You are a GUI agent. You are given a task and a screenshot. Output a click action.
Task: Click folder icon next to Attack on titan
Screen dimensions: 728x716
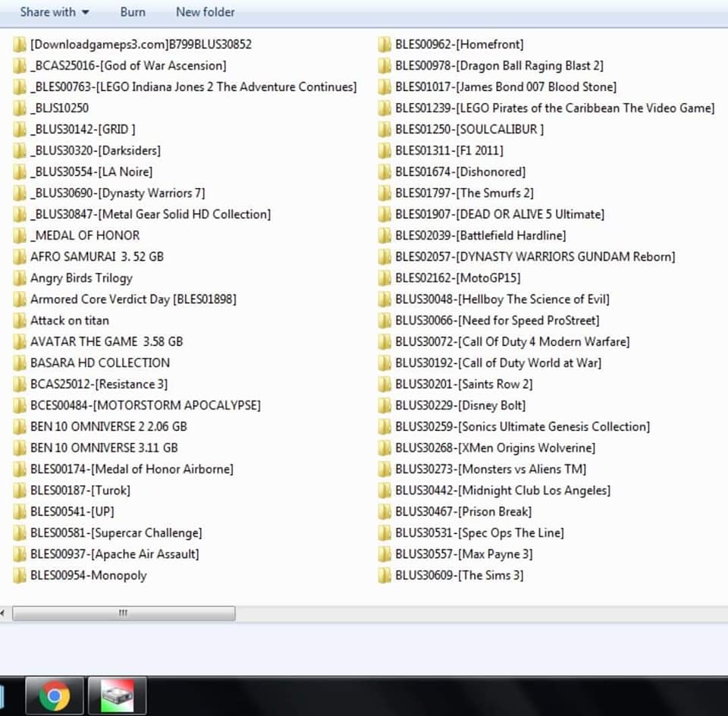click(x=19, y=321)
